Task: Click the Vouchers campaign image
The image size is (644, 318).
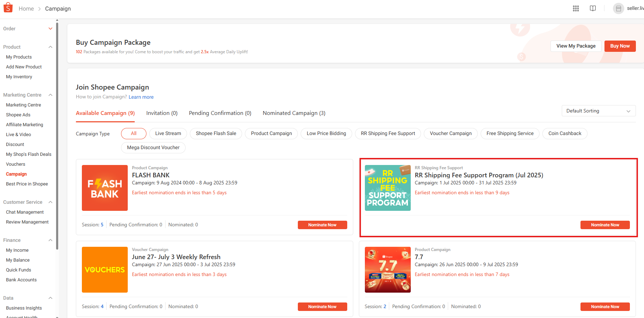Action: coord(105,270)
